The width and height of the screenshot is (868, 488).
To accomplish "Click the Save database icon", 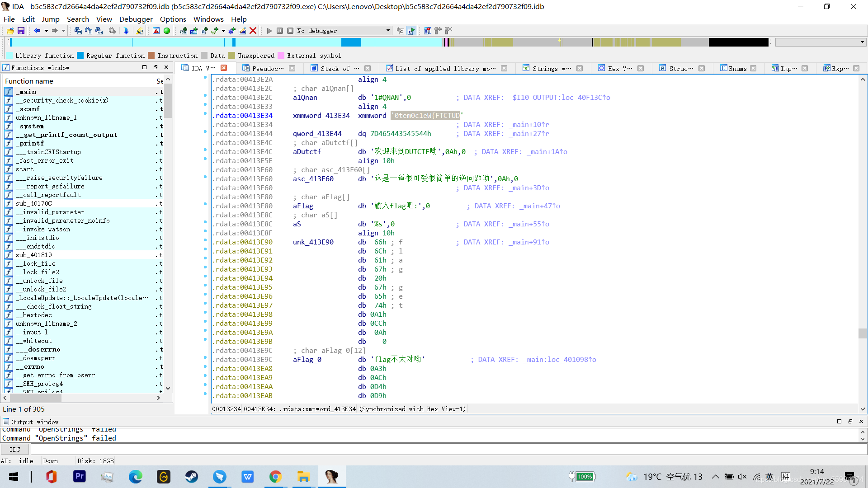I will (x=21, y=31).
